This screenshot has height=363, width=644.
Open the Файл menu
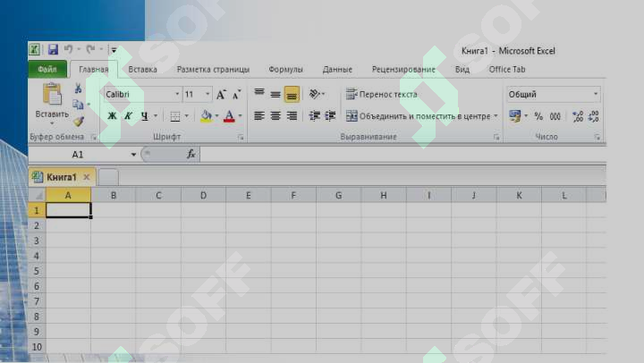click(47, 70)
